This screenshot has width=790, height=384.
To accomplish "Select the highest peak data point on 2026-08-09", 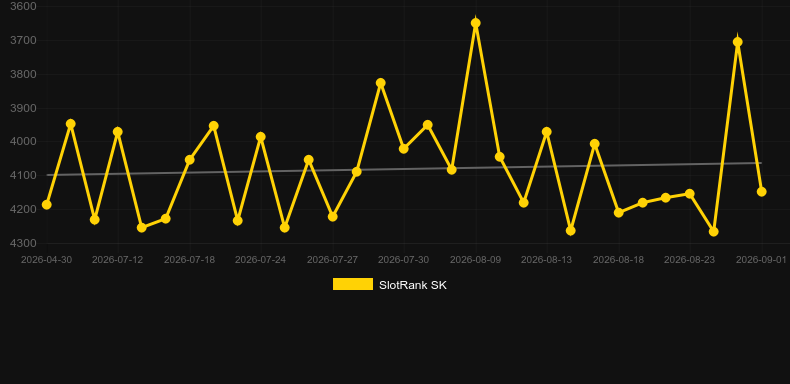I will 476,23.
